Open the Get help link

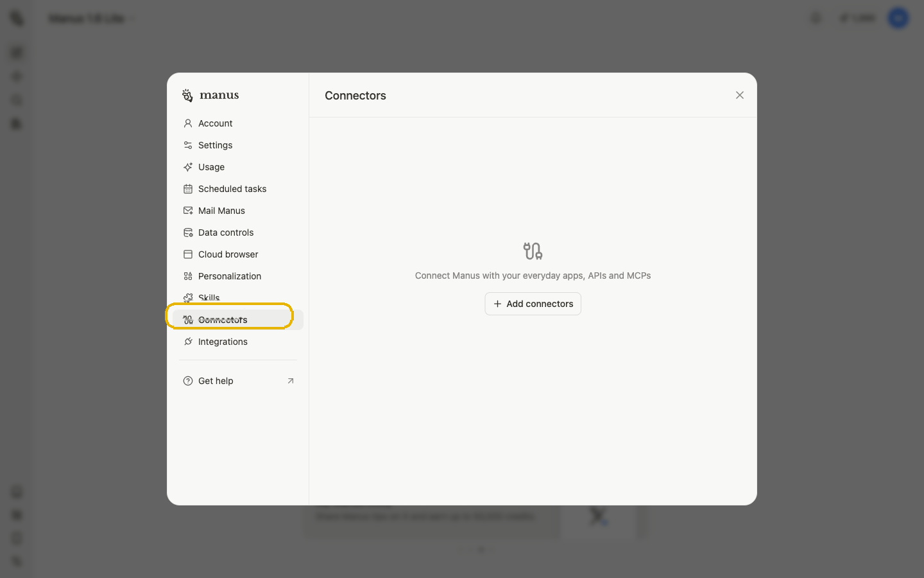pyautogui.click(x=214, y=380)
